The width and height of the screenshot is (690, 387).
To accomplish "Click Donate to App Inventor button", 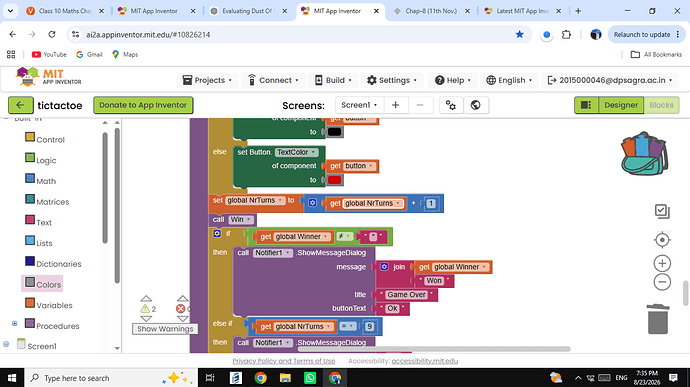I will pos(143,105).
